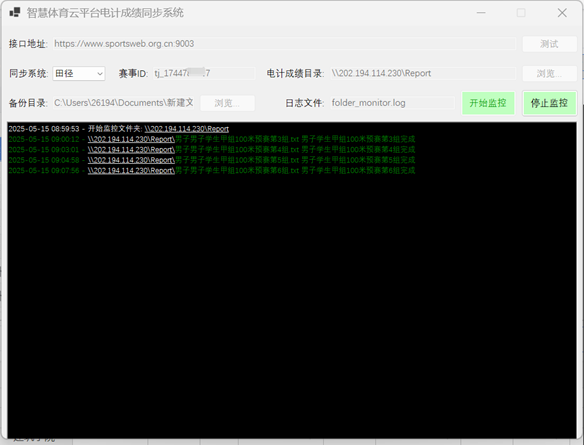Click the 日志文件 folder_monitor.log field
Viewport: 584px width, 445px height.
tap(392, 103)
